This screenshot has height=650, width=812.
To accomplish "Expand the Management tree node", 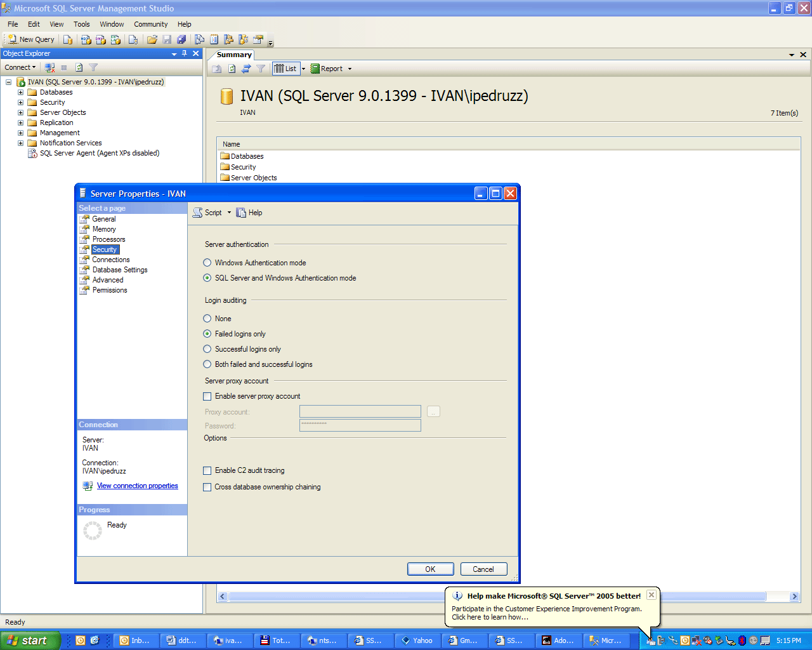I will pyautogui.click(x=20, y=133).
